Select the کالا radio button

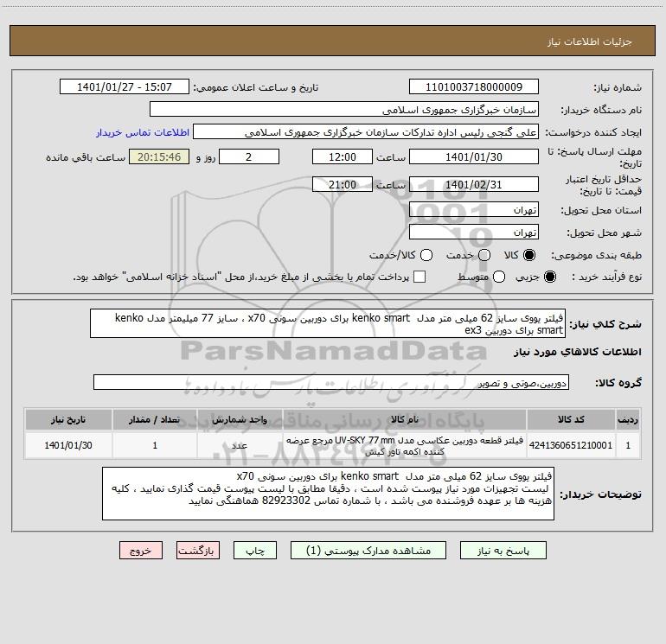point(529,255)
